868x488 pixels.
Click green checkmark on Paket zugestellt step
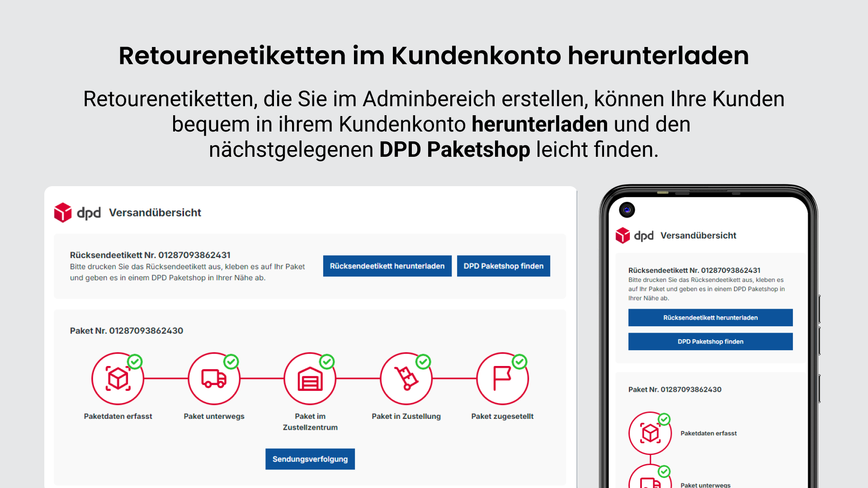point(519,361)
